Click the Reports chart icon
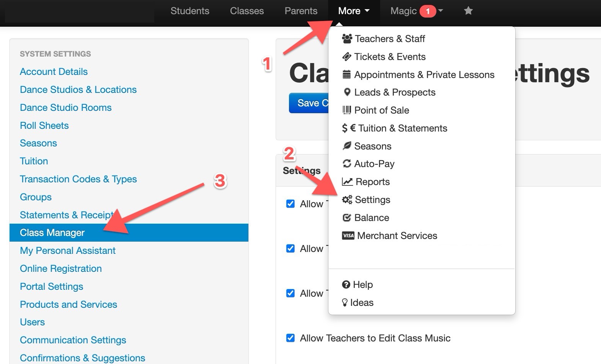 point(347,182)
